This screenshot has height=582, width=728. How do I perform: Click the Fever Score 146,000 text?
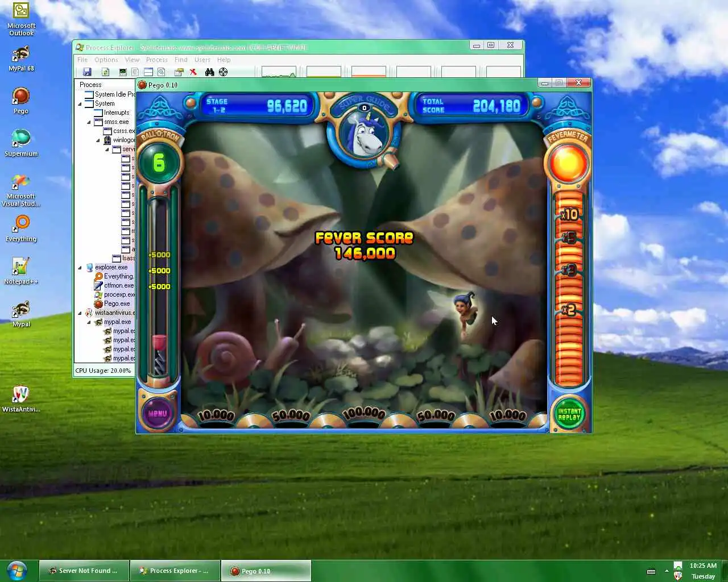365,246
